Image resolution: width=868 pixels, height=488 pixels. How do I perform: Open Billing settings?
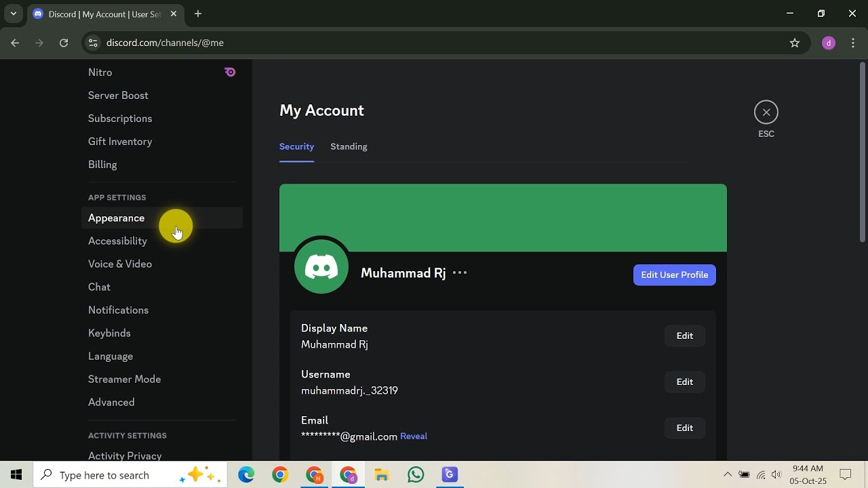coord(162,165)
